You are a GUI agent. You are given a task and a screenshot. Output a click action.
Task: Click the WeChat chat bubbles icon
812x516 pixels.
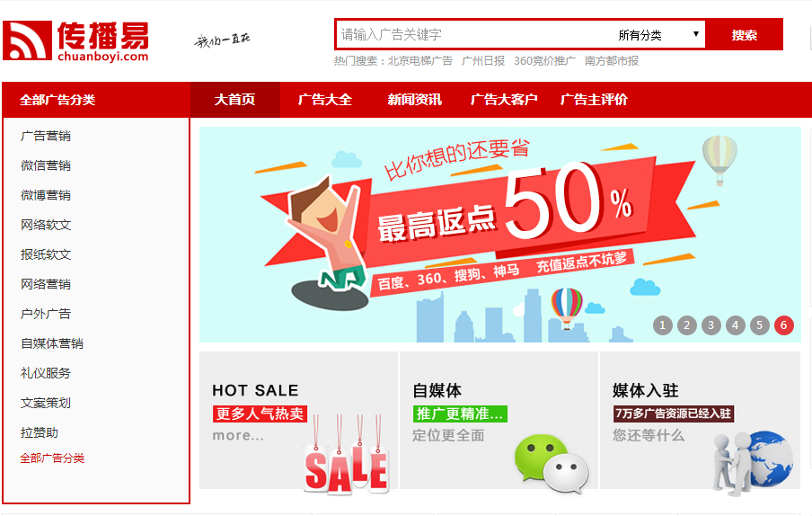(x=552, y=463)
